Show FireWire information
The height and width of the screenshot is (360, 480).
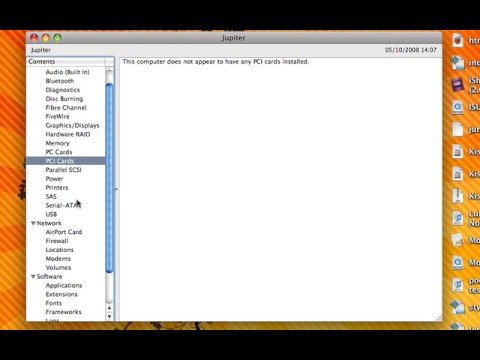coord(57,117)
